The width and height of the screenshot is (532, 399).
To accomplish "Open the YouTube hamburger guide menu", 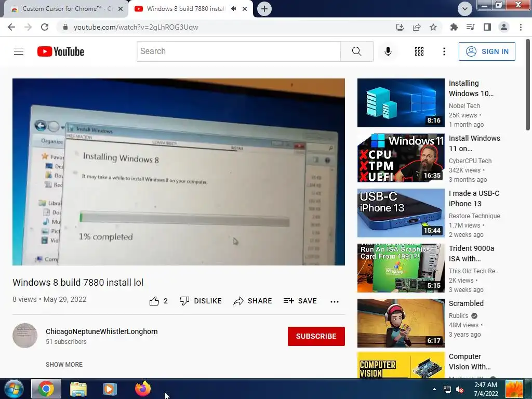I will [x=19, y=51].
